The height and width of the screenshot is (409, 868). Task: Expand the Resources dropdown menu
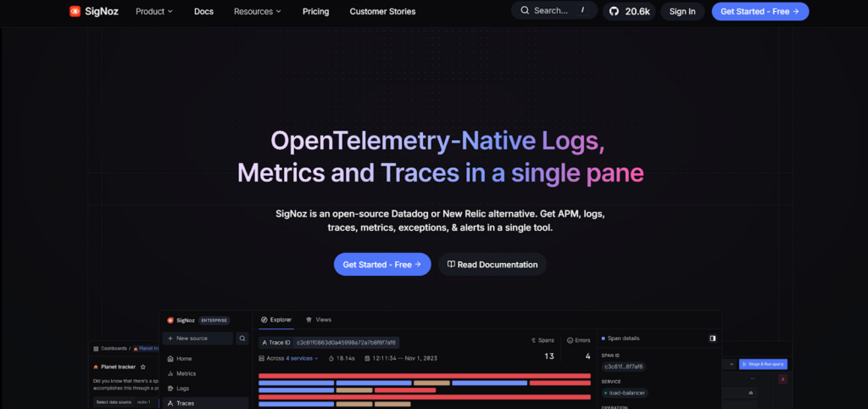click(258, 12)
